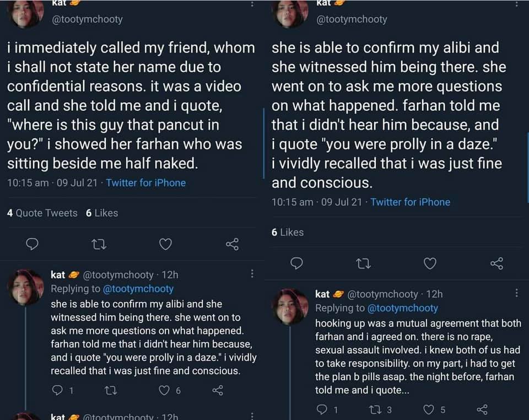529x420 pixels.
Task: Open "Twitter for iPhone" link on left tweet
Action: pos(145,182)
